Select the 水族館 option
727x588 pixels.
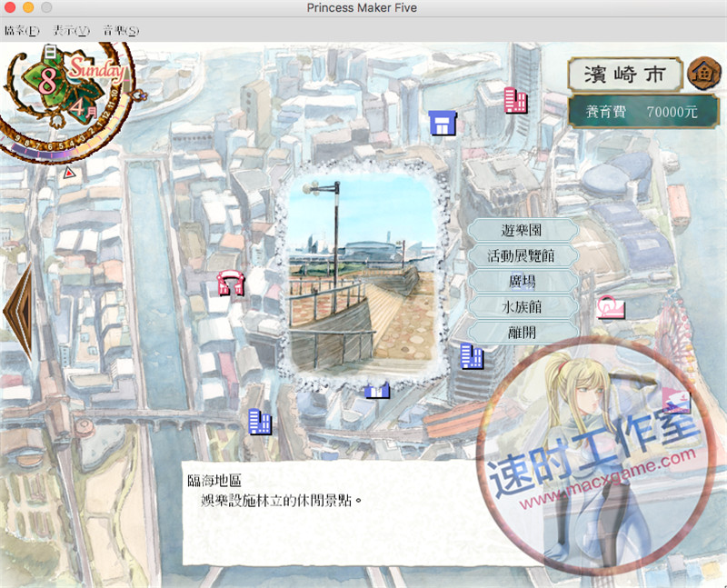(523, 306)
